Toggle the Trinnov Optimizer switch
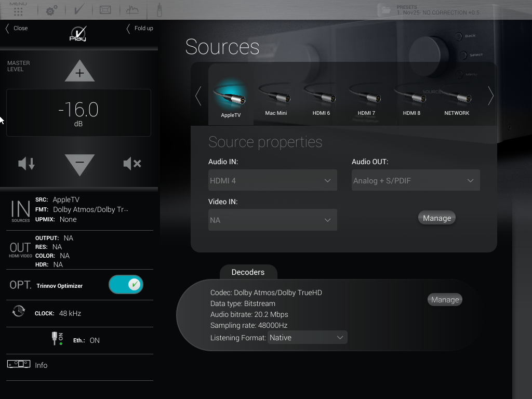The height and width of the screenshot is (399, 532). [x=126, y=285]
